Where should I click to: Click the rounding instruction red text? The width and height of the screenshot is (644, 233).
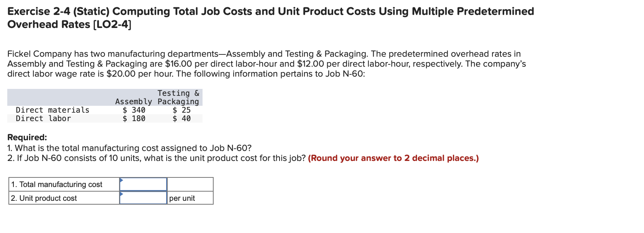394,158
